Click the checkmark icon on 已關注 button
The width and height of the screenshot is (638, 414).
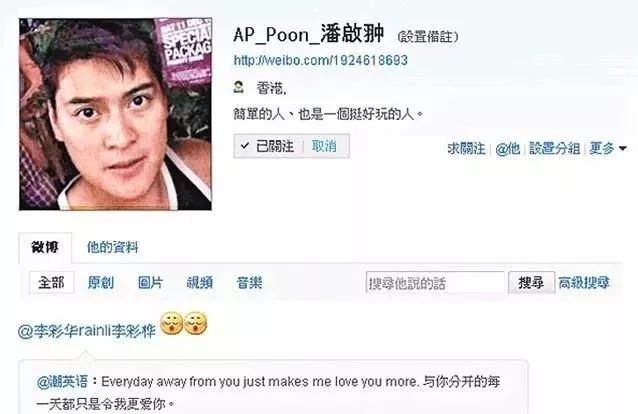[x=245, y=145]
